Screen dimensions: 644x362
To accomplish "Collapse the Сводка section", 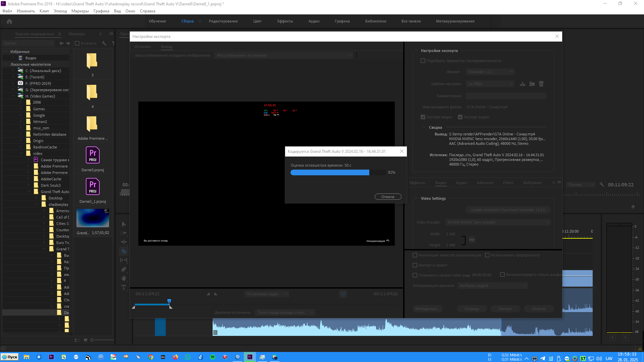I will pyautogui.click(x=424, y=127).
